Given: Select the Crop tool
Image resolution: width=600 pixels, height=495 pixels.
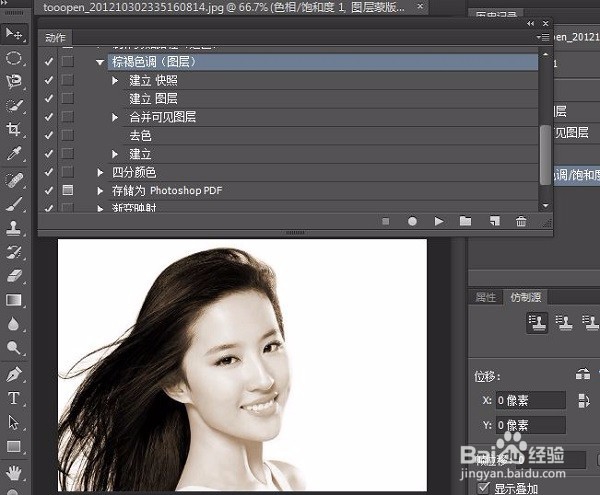Looking at the screenshot, I should (14, 129).
